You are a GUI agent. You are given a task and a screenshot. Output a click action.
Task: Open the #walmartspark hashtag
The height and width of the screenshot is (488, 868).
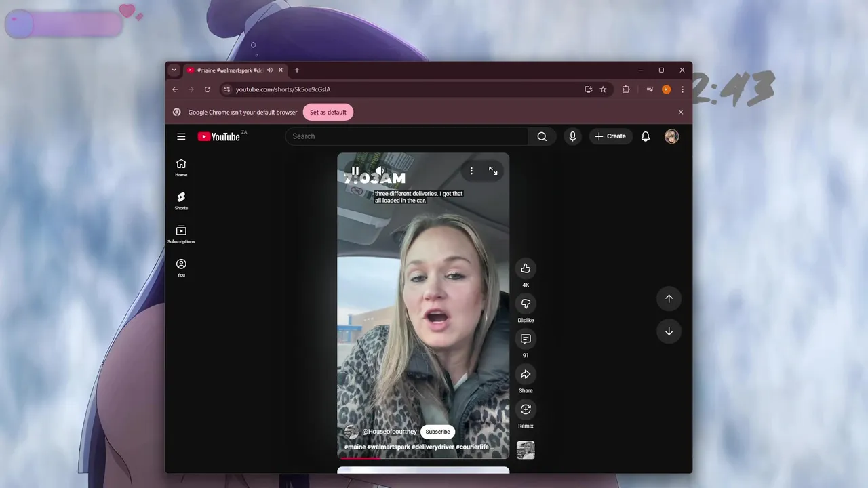pos(389,447)
